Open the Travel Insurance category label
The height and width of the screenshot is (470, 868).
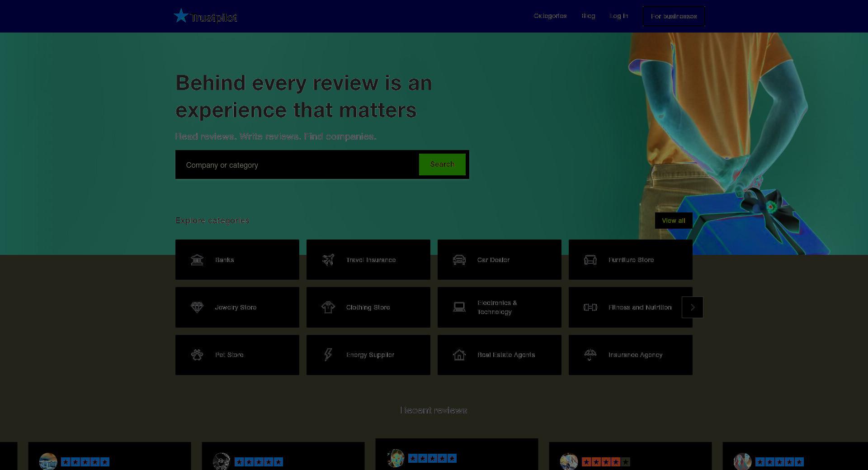coord(371,260)
